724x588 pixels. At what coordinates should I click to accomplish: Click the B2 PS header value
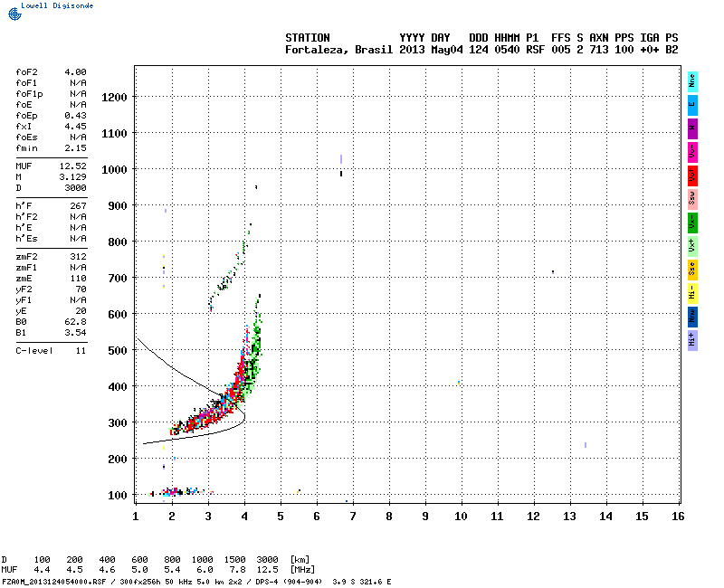(x=672, y=50)
